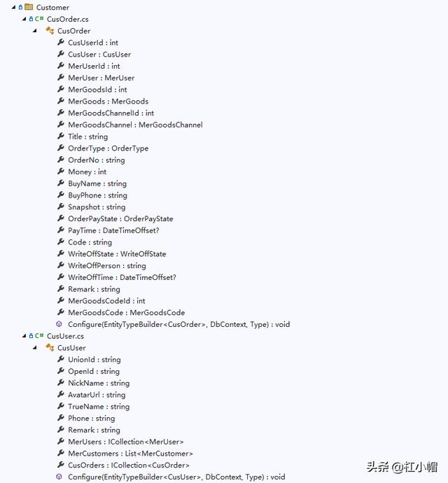Select 'WriteOffTime : DateTimeOffset?' property
The height and width of the screenshot is (483, 448).
[x=122, y=277]
